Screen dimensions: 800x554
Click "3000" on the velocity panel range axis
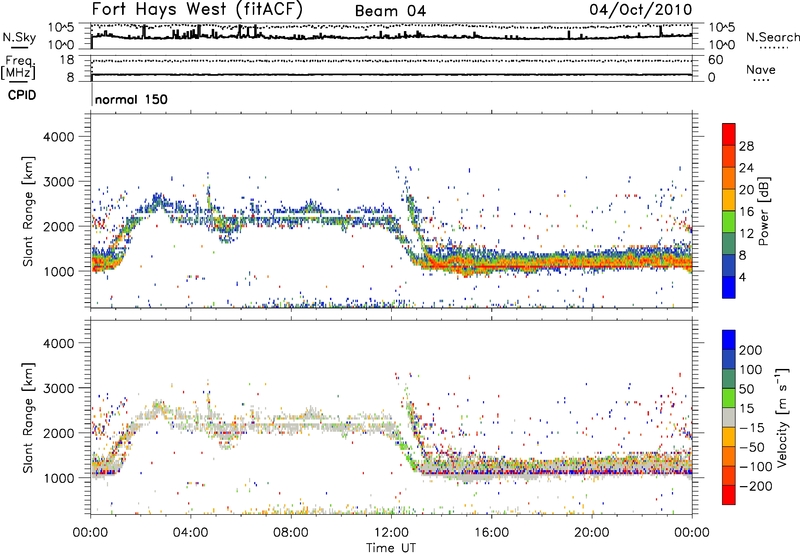point(59,389)
